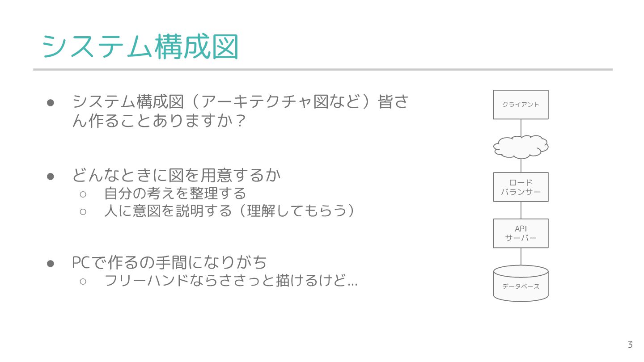Click the slide title システム構成図

coord(140,46)
